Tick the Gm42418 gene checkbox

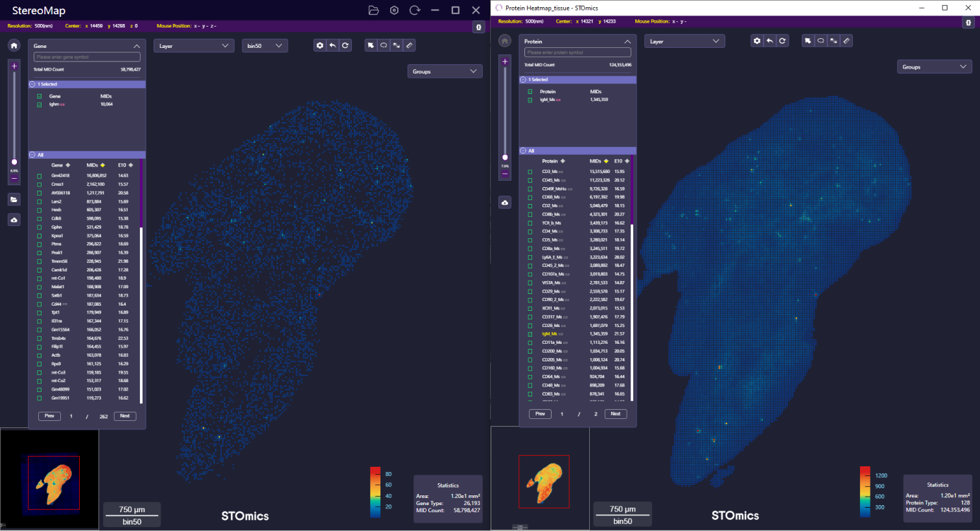pyautogui.click(x=40, y=175)
